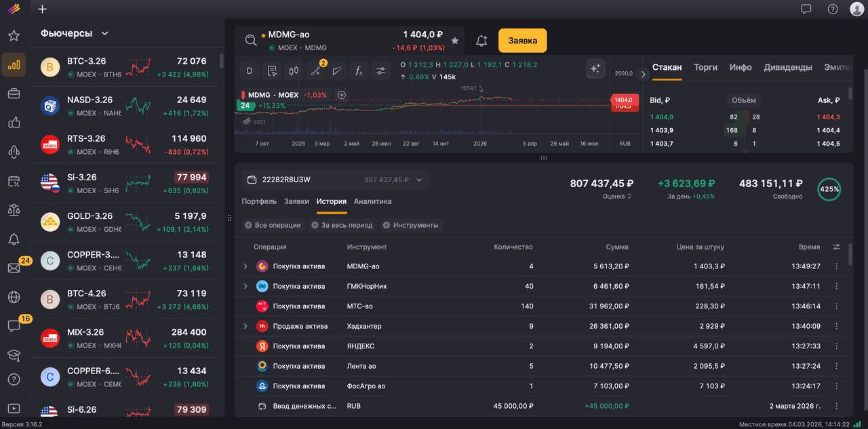Click the AI sparkle icon on the chart
The image size is (868, 429).
pos(595,68)
